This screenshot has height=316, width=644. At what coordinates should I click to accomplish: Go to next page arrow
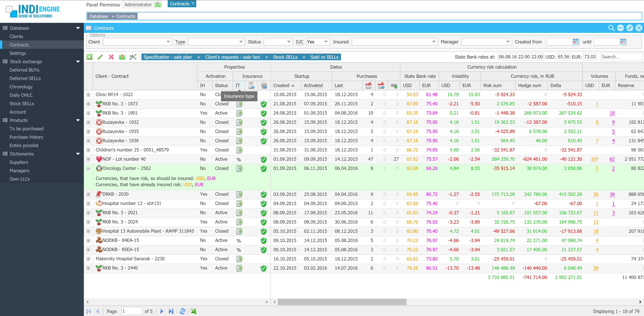162,311
